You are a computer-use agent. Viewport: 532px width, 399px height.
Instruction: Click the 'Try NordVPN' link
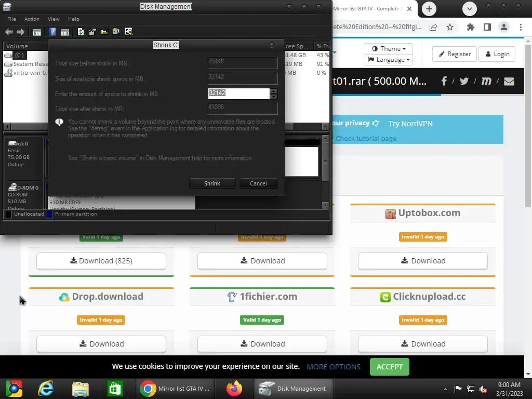pos(410,124)
